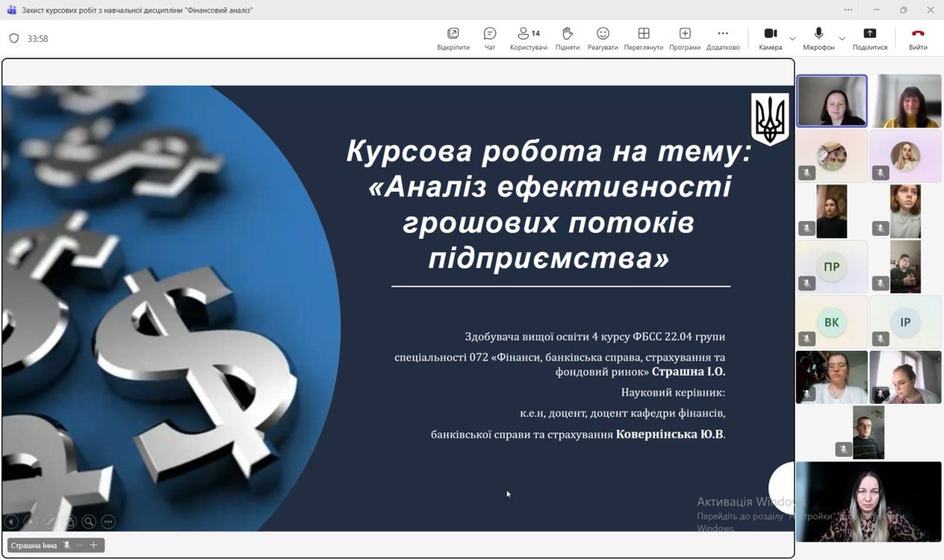
Task: Click Поділитися to share your screen
Action: (870, 38)
